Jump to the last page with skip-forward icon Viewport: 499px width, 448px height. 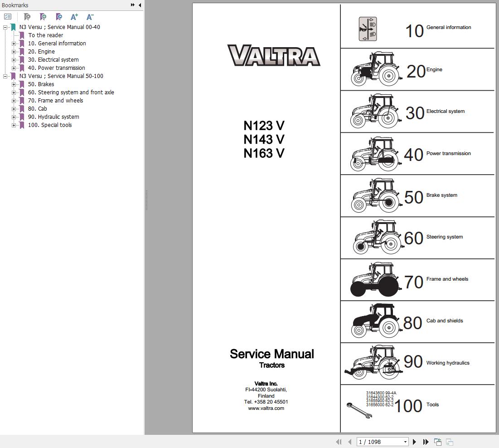pos(425,441)
